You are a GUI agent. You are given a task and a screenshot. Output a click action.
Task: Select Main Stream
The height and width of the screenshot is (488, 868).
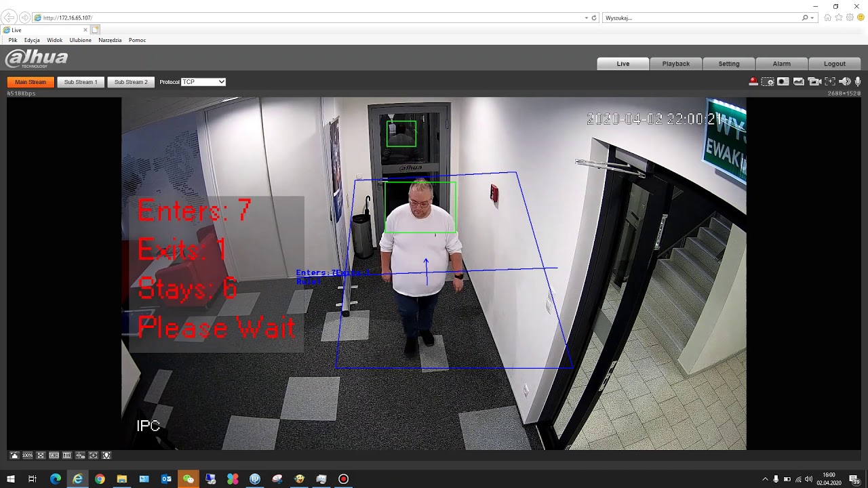[31, 82]
